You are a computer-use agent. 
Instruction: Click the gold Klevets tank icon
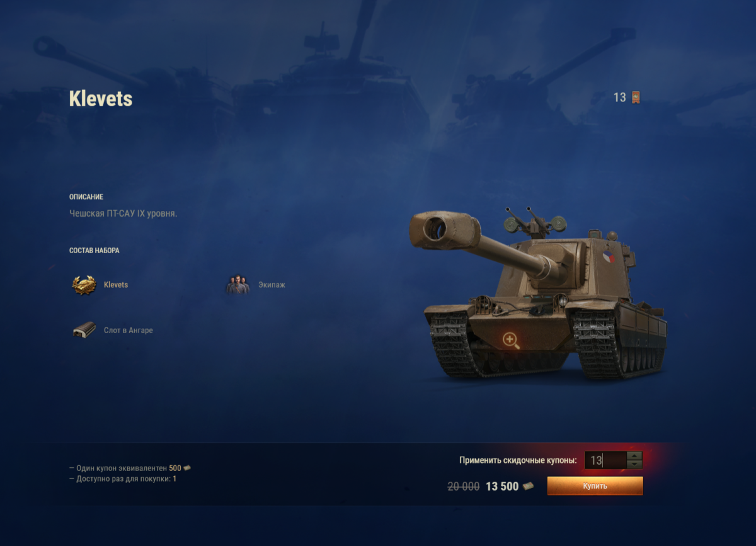(x=84, y=285)
